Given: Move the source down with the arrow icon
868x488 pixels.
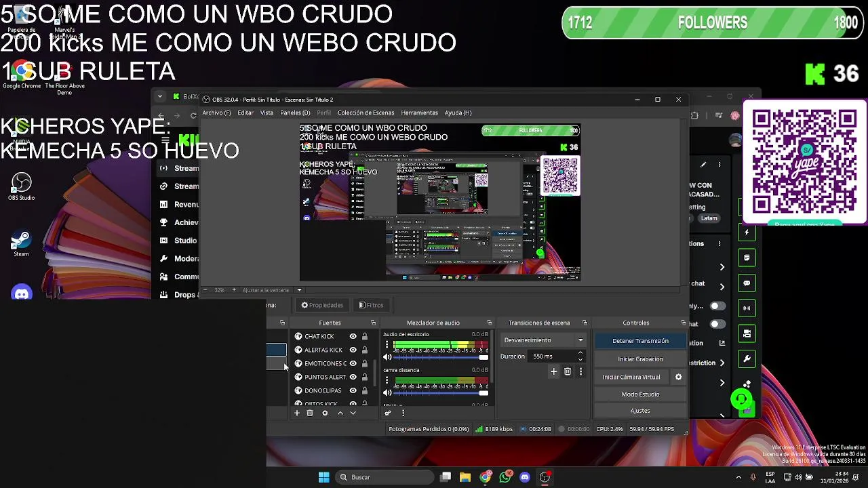Looking at the screenshot, I should pyautogui.click(x=353, y=413).
